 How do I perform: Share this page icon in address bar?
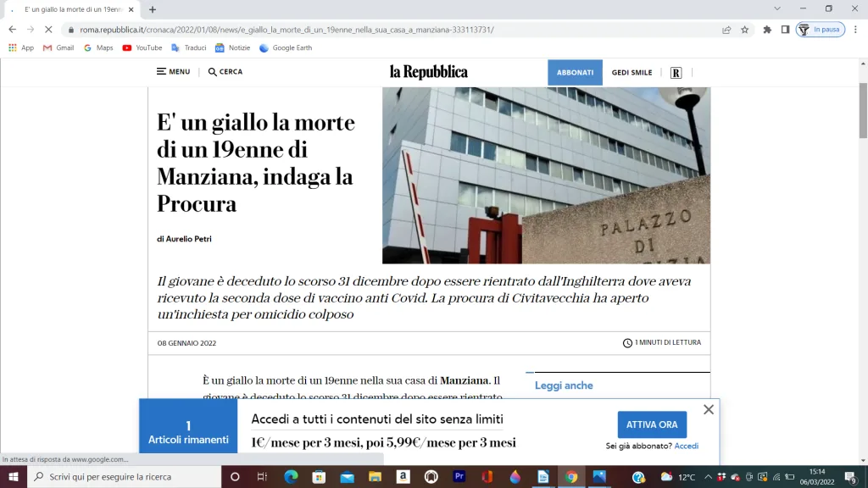[726, 30]
